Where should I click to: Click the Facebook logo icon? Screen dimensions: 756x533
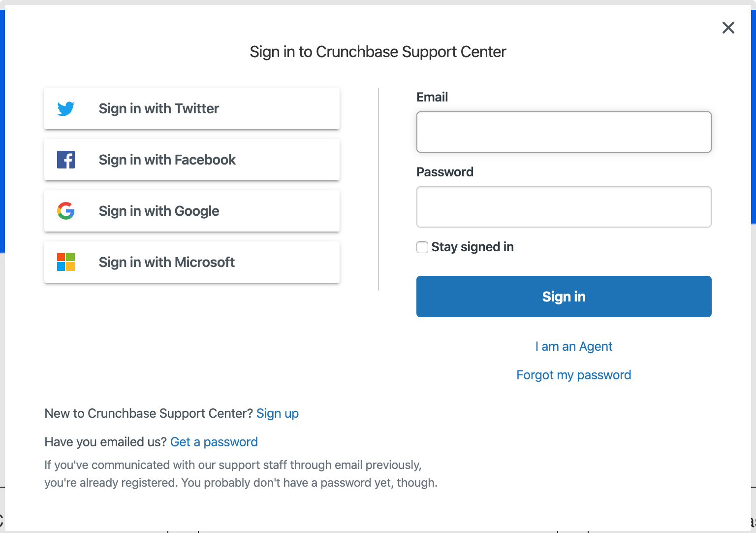66,160
